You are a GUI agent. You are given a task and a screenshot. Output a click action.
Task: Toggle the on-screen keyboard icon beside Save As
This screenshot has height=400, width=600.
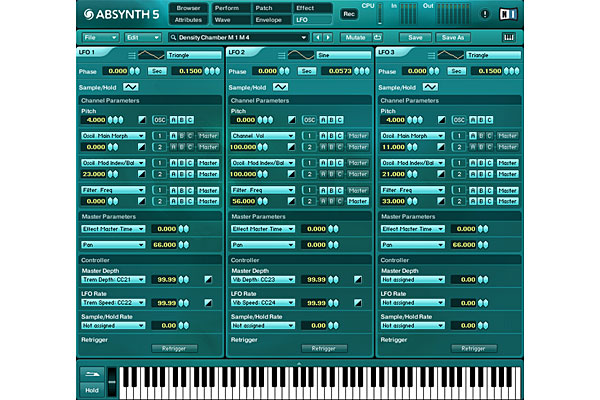pyautogui.click(x=509, y=37)
